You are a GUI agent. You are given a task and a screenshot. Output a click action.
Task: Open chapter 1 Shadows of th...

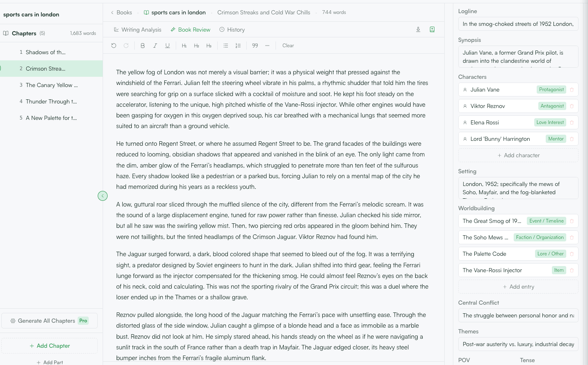[51, 52]
